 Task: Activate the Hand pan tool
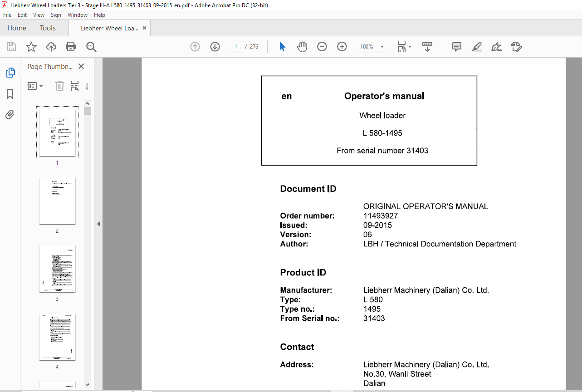(x=302, y=47)
